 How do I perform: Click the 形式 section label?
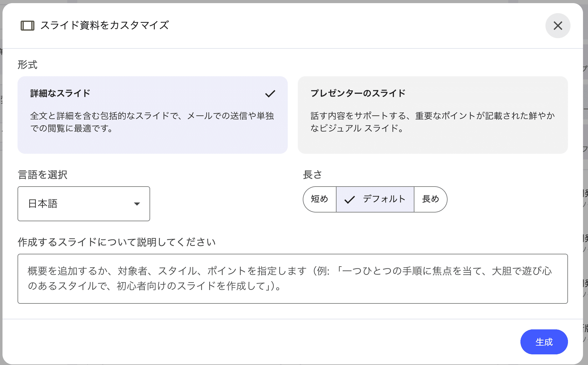(x=28, y=65)
